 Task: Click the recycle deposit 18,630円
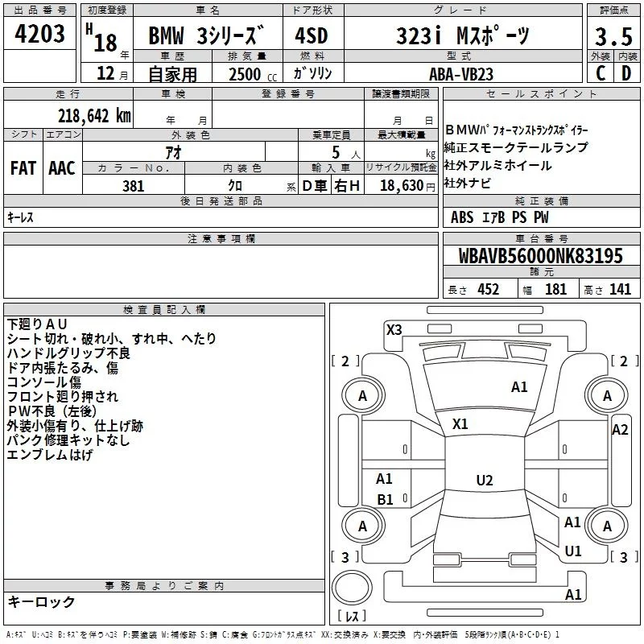tap(407, 186)
